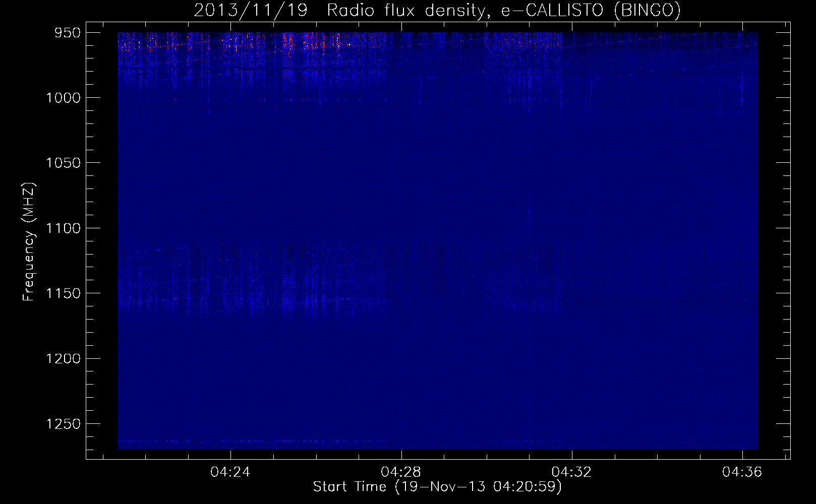
Task: Click the 04:32 time axis label
Action: point(571,472)
